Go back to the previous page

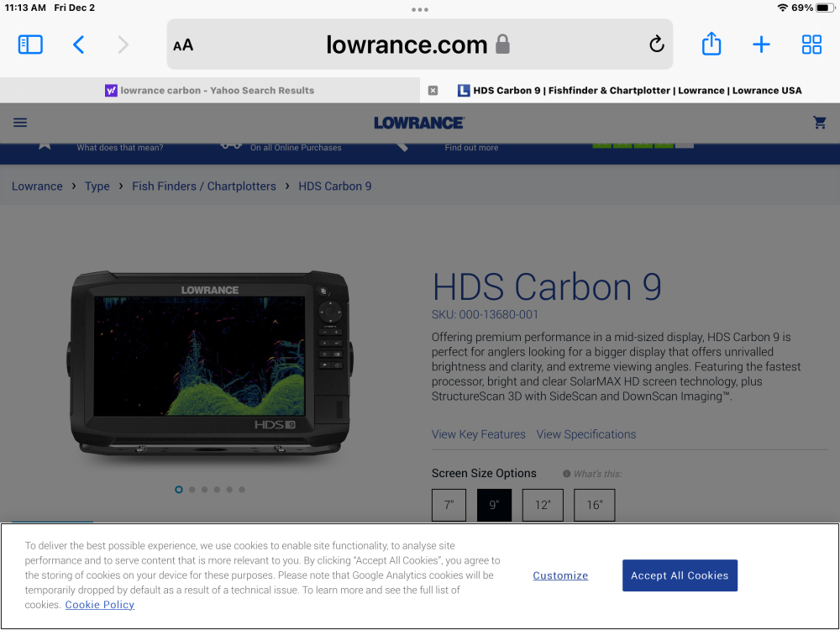click(78, 45)
